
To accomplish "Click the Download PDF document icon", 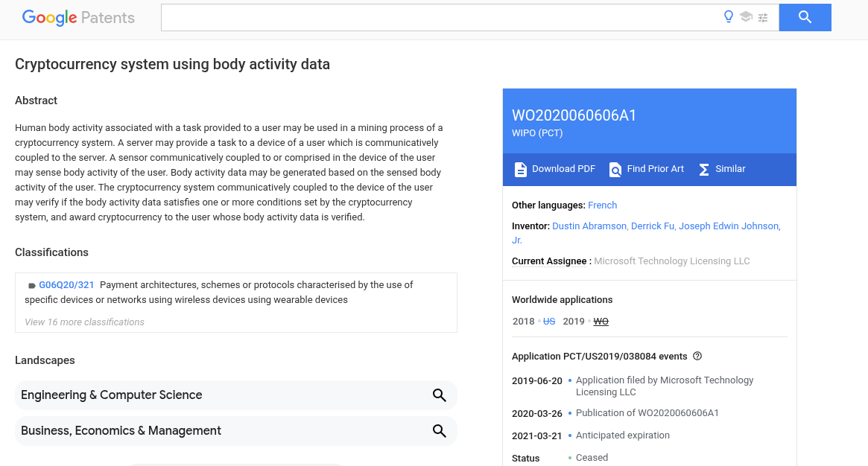I will pos(520,170).
